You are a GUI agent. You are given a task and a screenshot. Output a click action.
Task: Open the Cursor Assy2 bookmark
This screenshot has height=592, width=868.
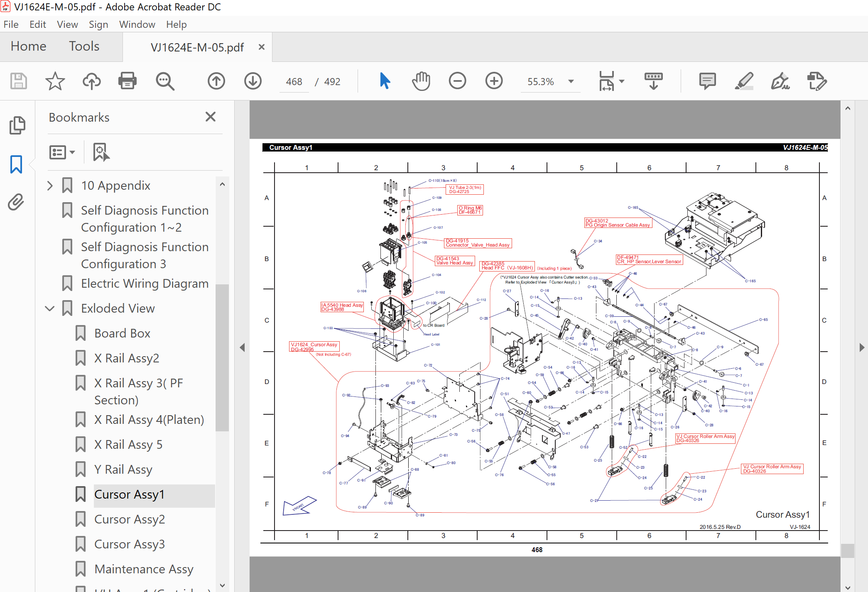pos(130,519)
